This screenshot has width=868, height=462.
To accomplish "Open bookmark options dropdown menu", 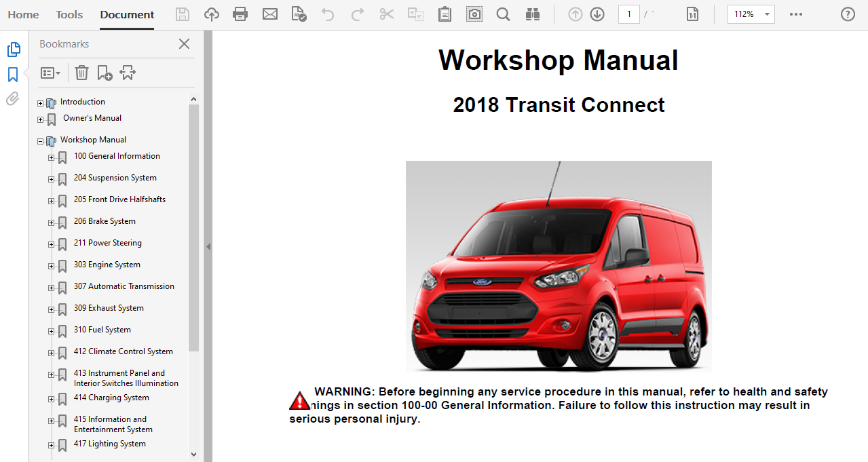I will [51, 73].
